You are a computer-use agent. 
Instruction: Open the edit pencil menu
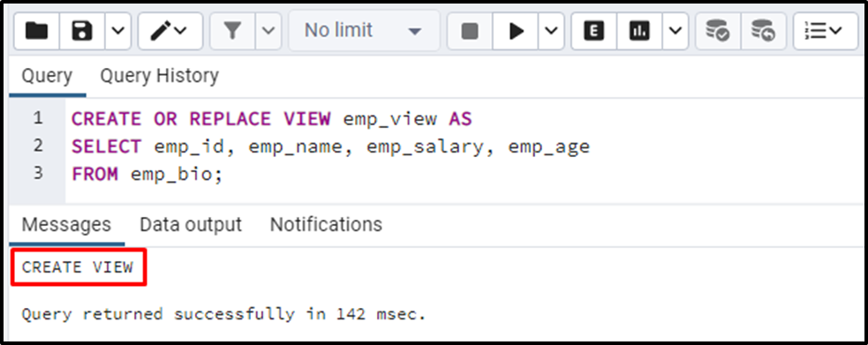coord(170,32)
